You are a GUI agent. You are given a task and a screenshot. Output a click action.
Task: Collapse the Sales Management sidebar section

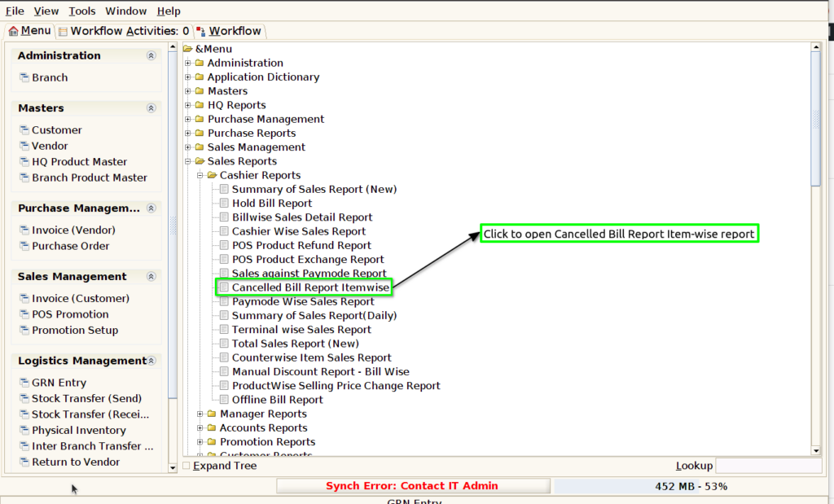[x=151, y=277]
